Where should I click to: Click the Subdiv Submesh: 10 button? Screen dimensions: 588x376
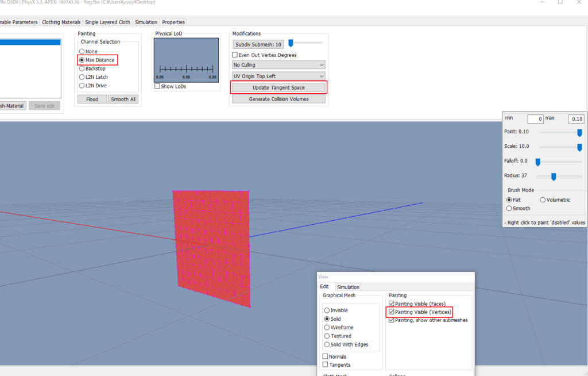pos(258,44)
